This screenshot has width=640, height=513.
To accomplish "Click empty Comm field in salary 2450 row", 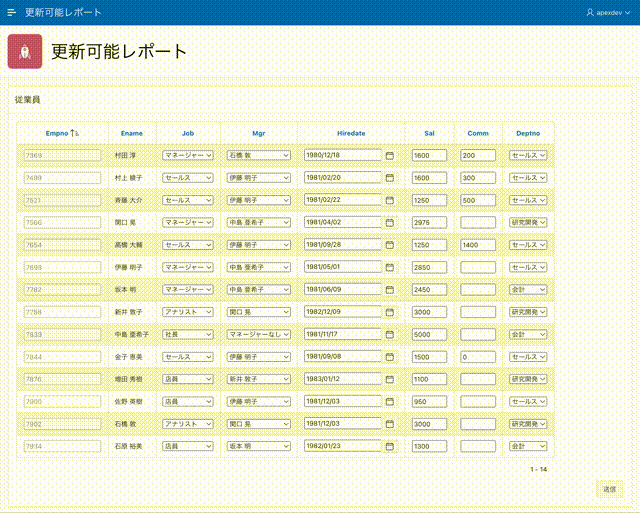I will tap(478, 290).
